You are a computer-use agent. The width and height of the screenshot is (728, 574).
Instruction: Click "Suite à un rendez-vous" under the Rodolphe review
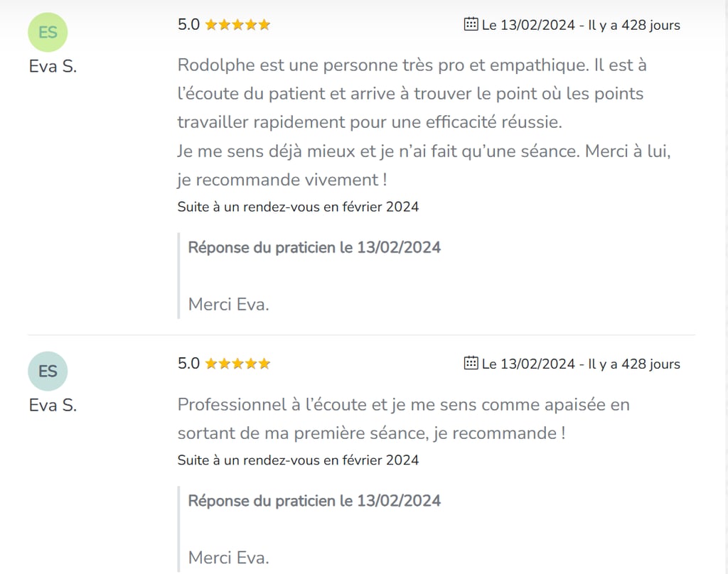[x=298, y=207]
